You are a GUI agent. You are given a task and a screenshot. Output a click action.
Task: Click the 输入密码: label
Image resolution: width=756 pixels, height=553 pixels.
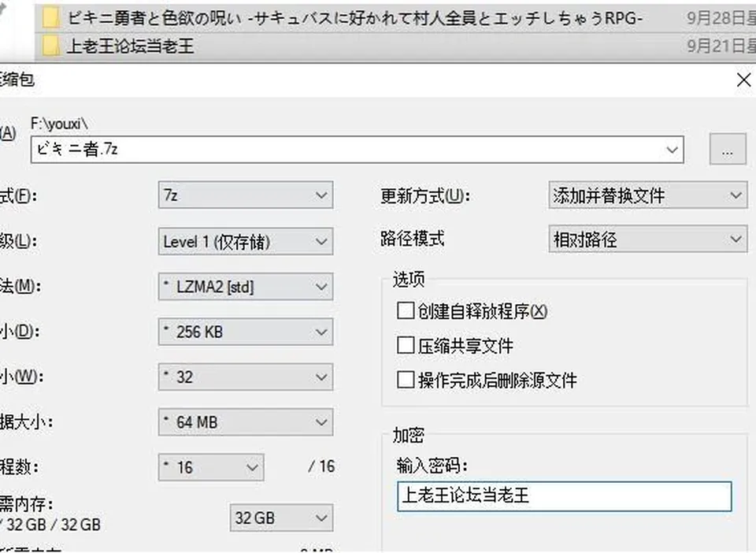[x=432, y=466]
